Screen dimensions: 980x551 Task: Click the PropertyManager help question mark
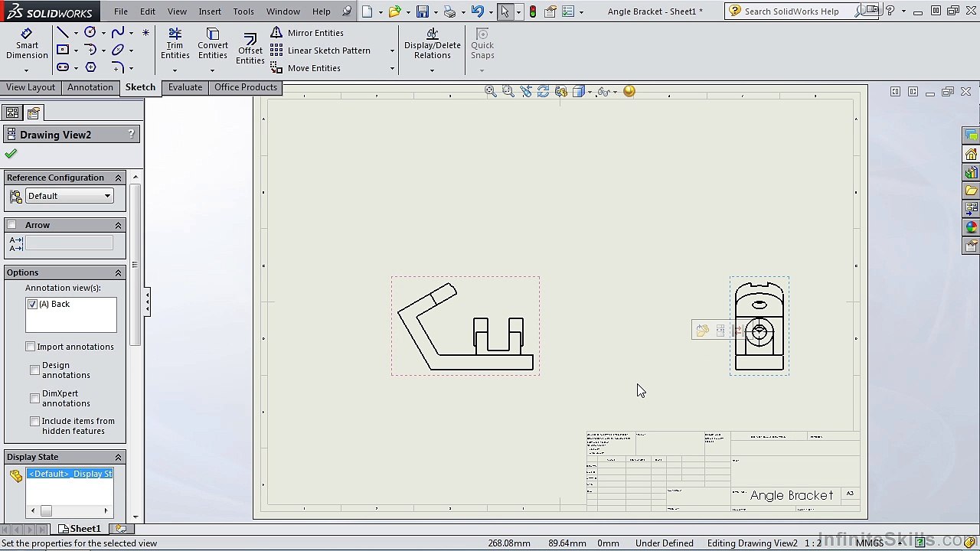(x=131, y=135)
